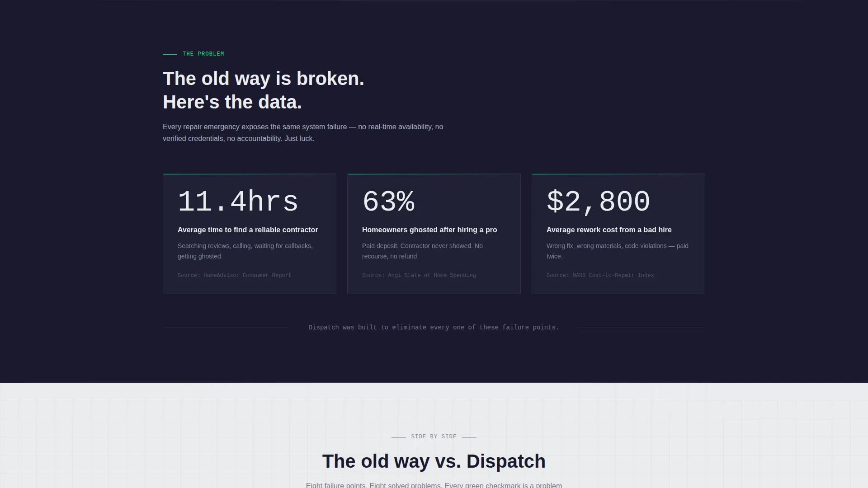Click 'The old way vs. Dispatch' heading
The width and height of the screenshot is (868, 488).
click(x=434, y=461)
